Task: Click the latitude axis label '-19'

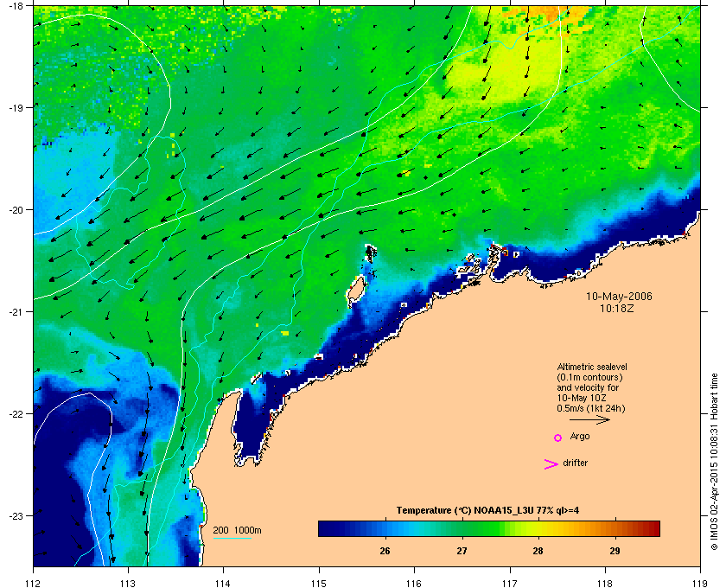Action: click(16, 107)
